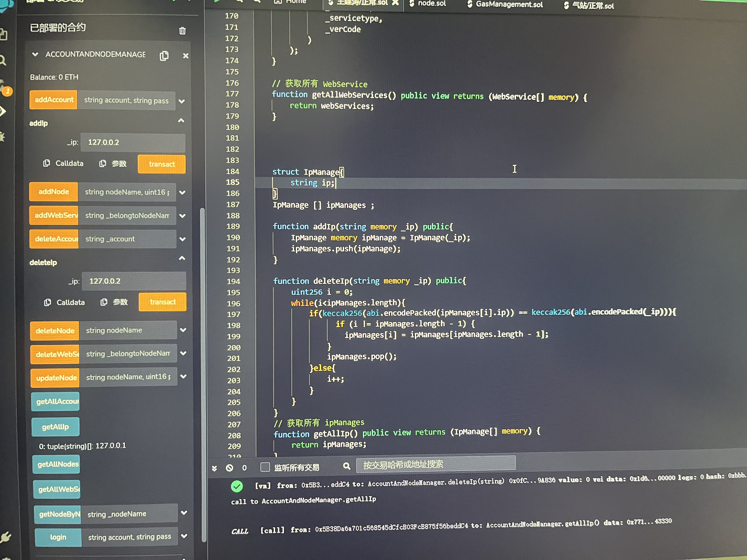Call the getAllIp function button

click(55, 427)
